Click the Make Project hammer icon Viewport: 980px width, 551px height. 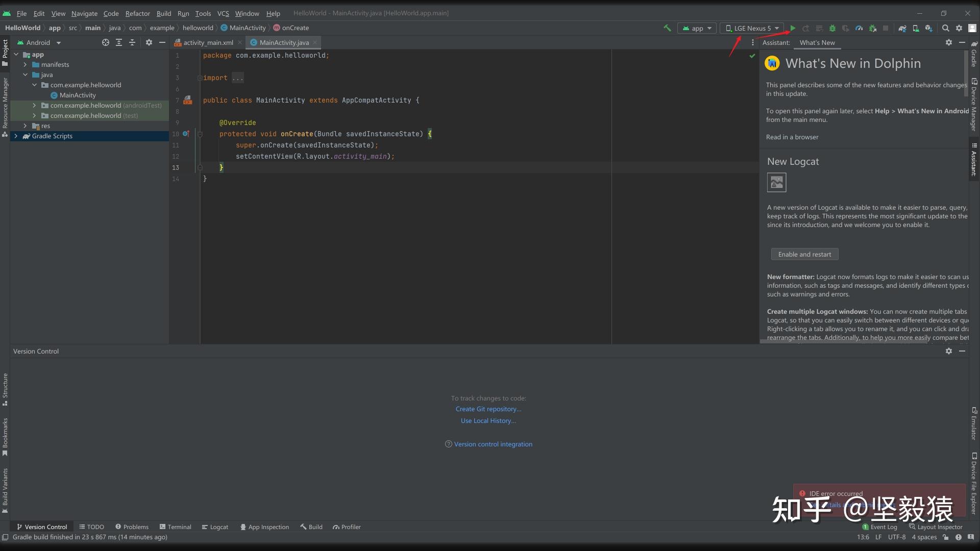click(x=667, y=28)
